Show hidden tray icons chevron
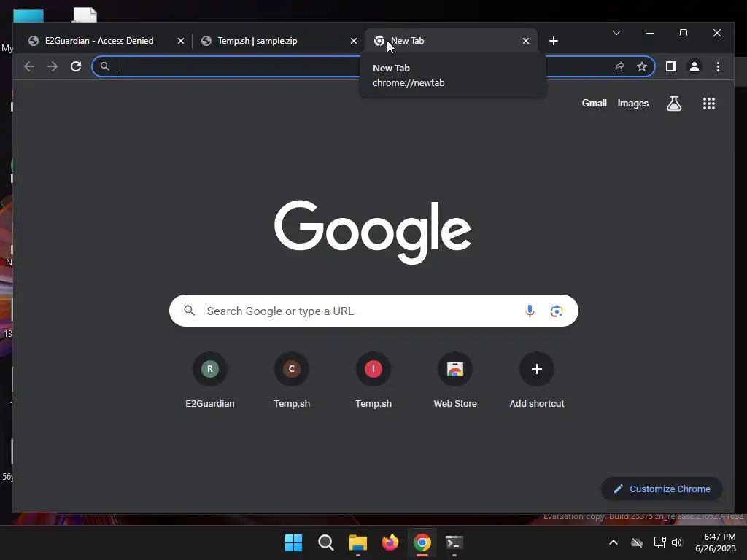This screenshot has height=560, width=747. pyautogui.click(x=614, y=542)
